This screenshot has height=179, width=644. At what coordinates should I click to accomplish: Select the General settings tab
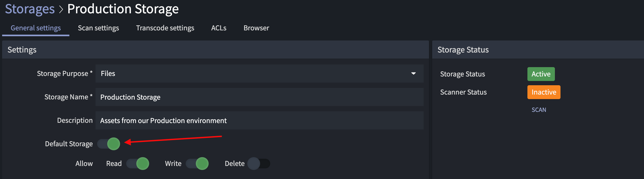(x=36, y=28)
